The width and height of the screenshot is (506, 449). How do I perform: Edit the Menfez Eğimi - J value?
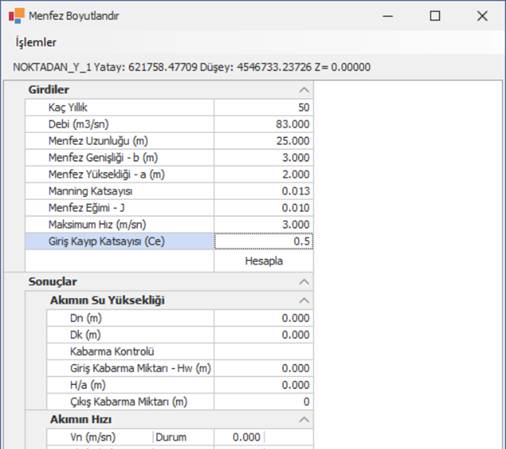pos(264,208)
